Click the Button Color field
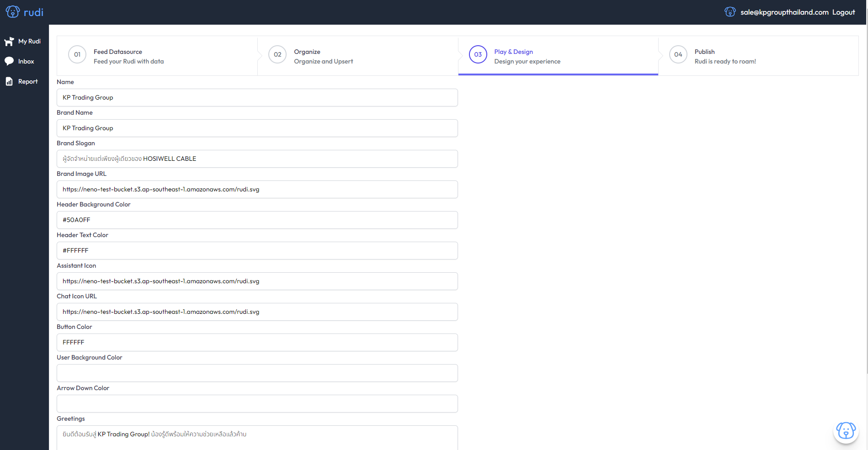This screenshot has height=450, width=868. 257,343
